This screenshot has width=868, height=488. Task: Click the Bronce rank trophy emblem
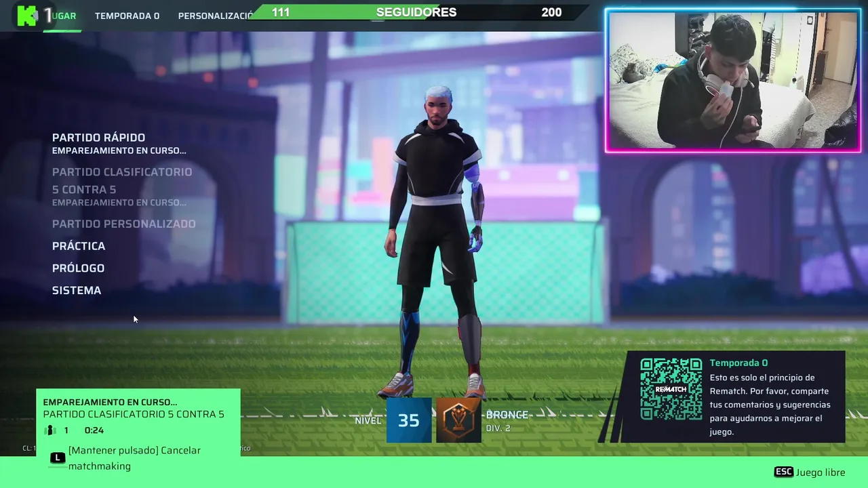[x=458, y=420]
